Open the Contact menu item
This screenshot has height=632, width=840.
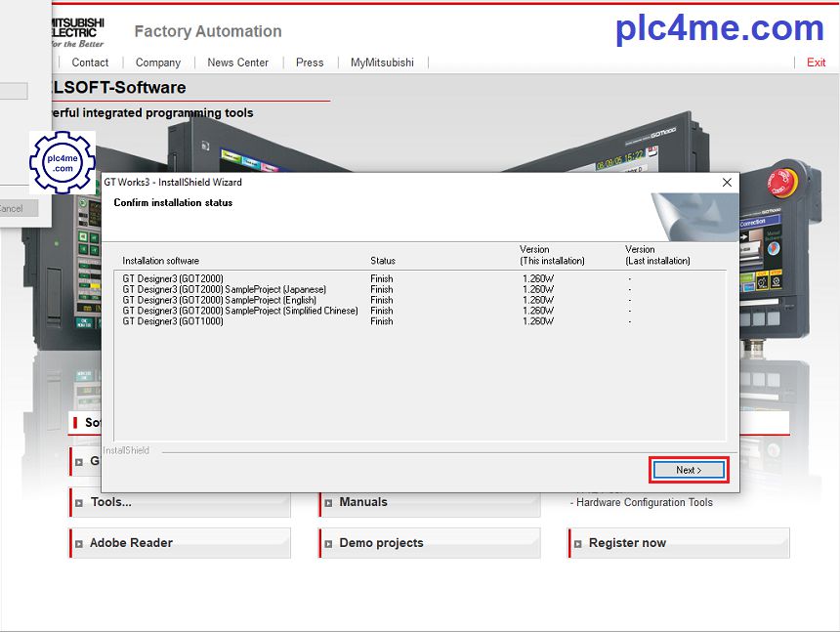tap(90, 63)
